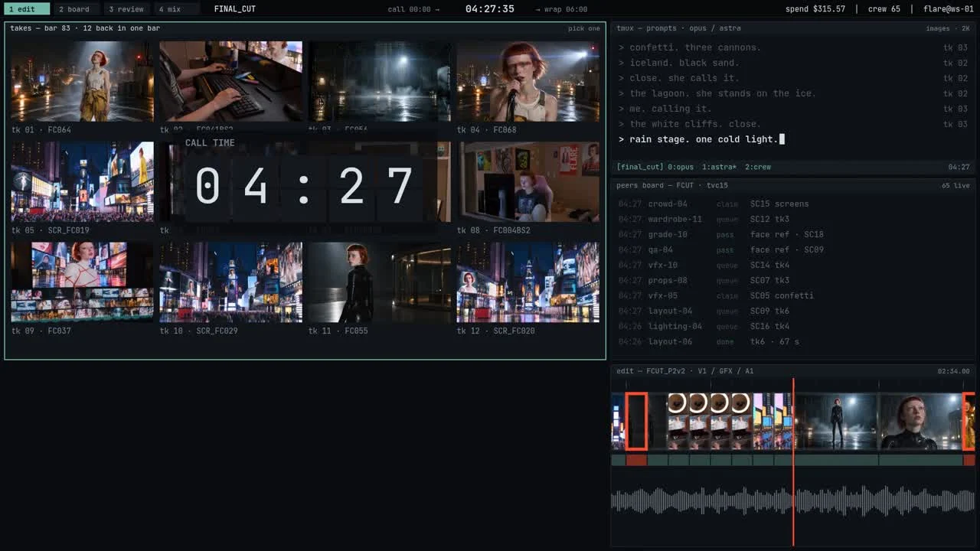This screenshot has width=980, height=551.
Task: Select take tk 08 FC004BS2 thumbnail
Action: pos(528,182)
